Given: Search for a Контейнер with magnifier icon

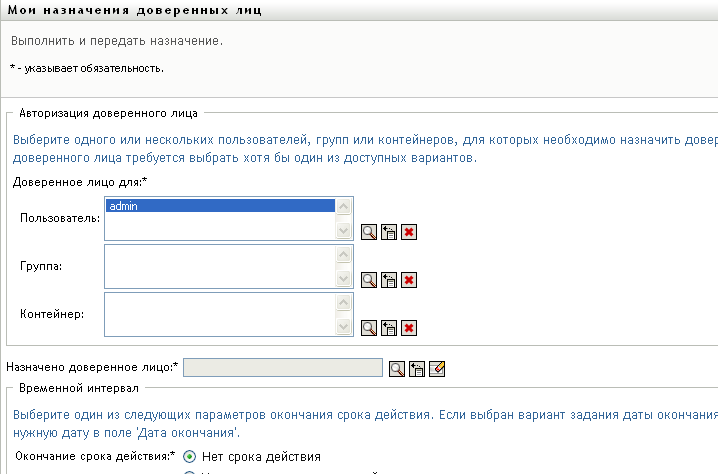Looking at the screenshot, I should click(368, 327).
